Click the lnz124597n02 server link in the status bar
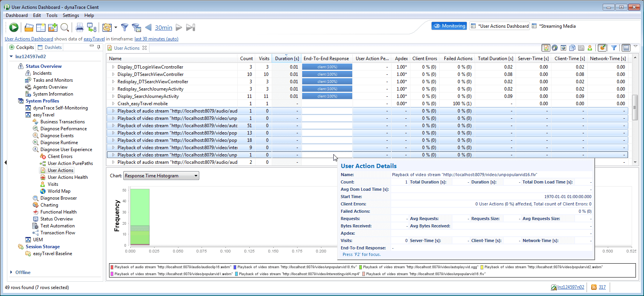 click(x=571, y=287)
